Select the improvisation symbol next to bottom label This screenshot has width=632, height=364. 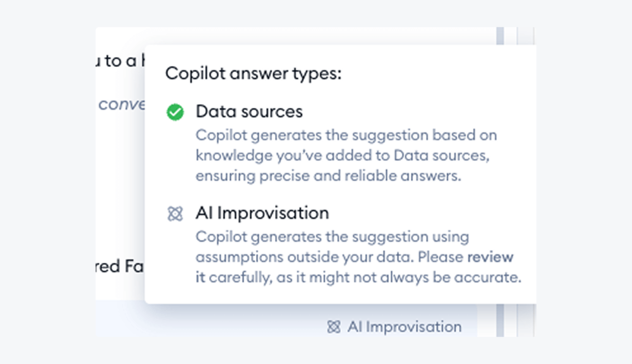tap(333, 327)
